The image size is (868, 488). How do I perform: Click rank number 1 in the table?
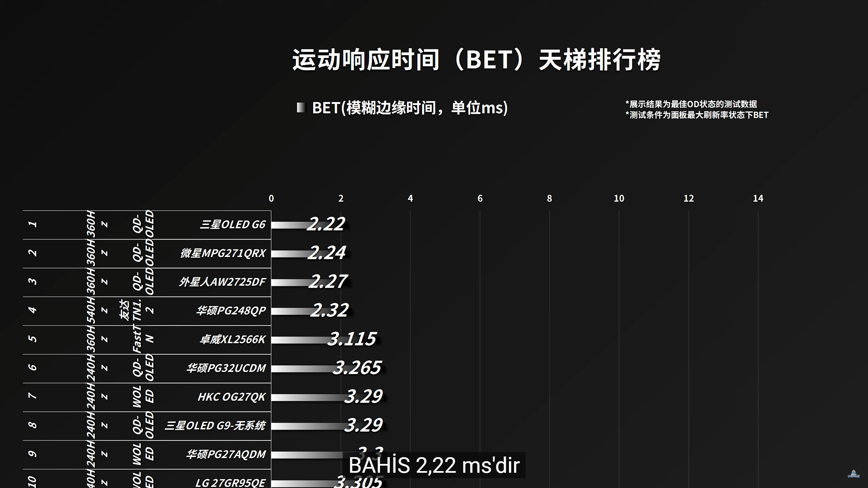(32, 224)
